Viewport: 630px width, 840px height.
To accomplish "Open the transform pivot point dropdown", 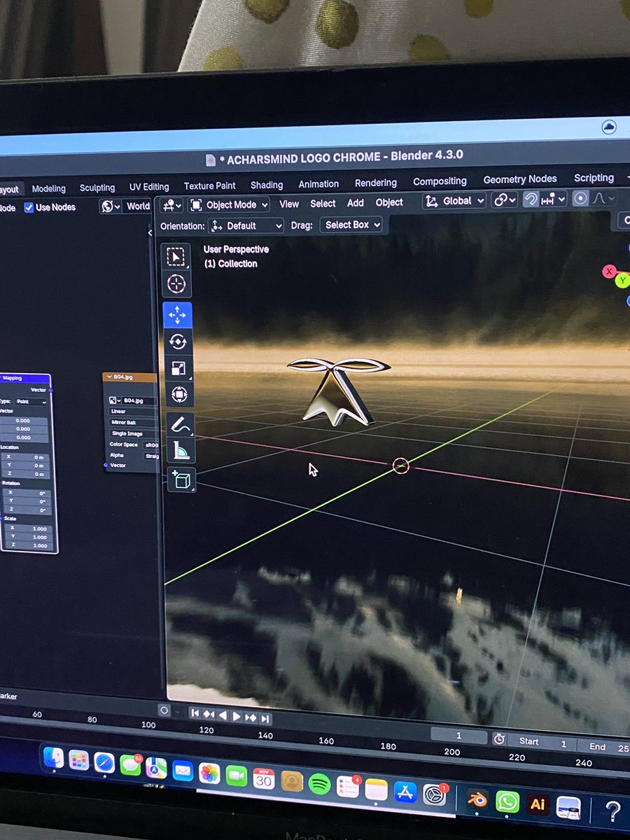I will pos(504,199).
